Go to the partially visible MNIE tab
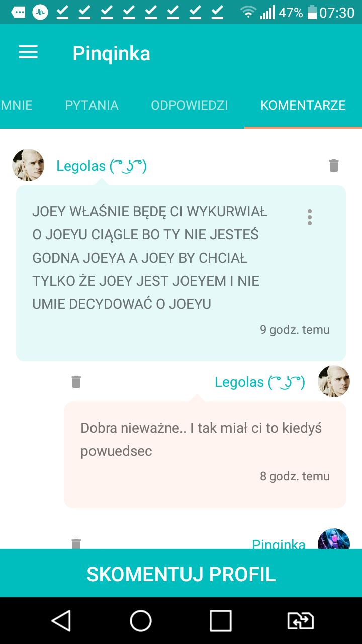Image resolution: width=362 pixels, height=644 pixels. (x=17, y=105)
